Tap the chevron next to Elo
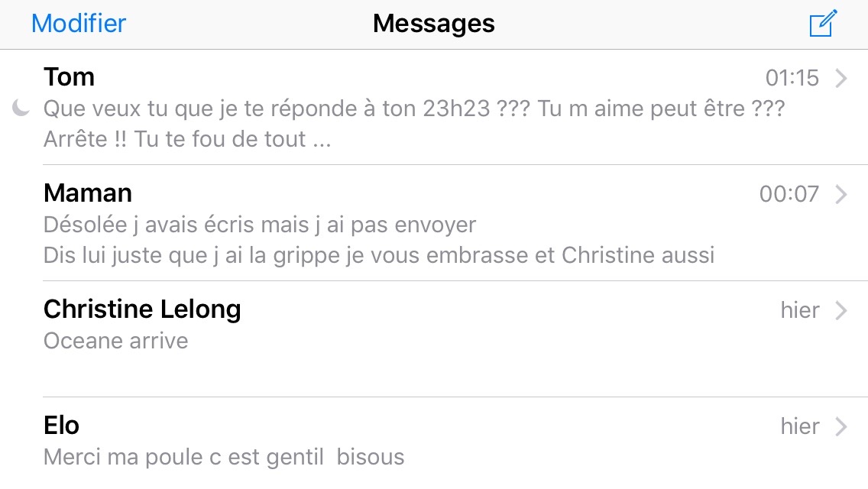Screen dimensions: 868x489 [841, 426]
